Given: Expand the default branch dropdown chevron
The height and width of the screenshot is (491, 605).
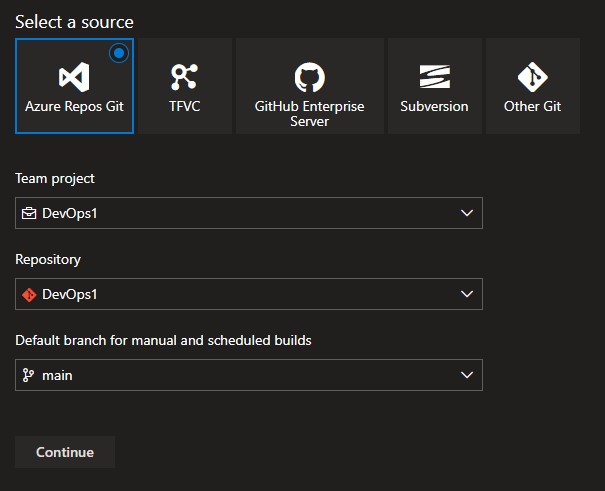Looking at the screenshot, I should (x=467, y=375).
